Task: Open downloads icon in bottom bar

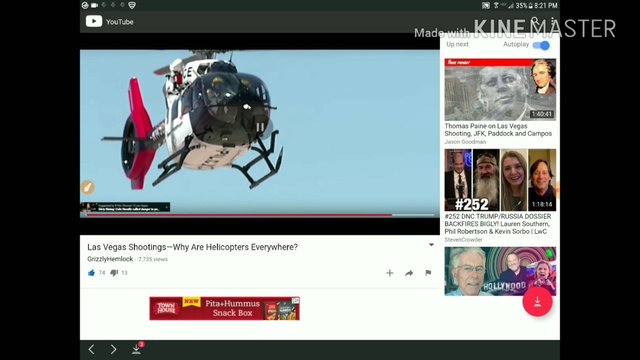Action: tap(137, 349)
